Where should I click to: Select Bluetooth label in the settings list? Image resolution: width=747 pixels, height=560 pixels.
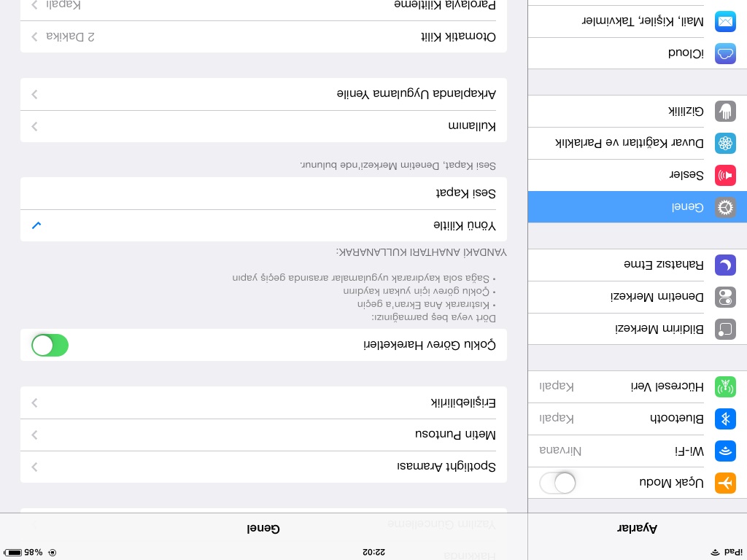pos(676,419)
